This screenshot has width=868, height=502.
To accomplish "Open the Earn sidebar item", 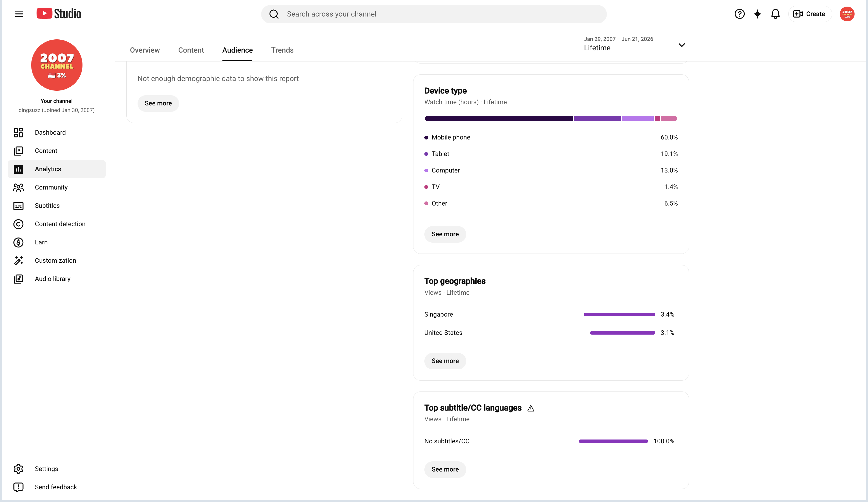I will (57, 242).
